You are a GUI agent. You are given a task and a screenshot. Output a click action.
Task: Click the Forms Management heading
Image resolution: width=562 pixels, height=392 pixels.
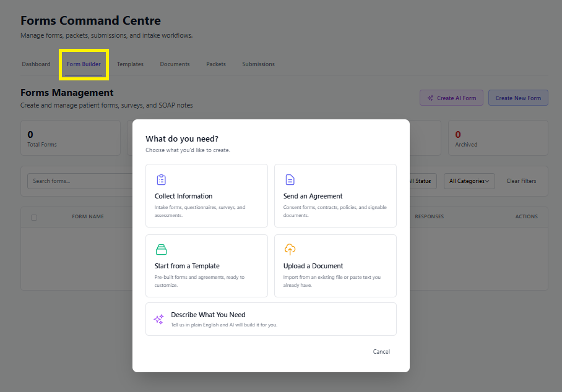point(67,93)
